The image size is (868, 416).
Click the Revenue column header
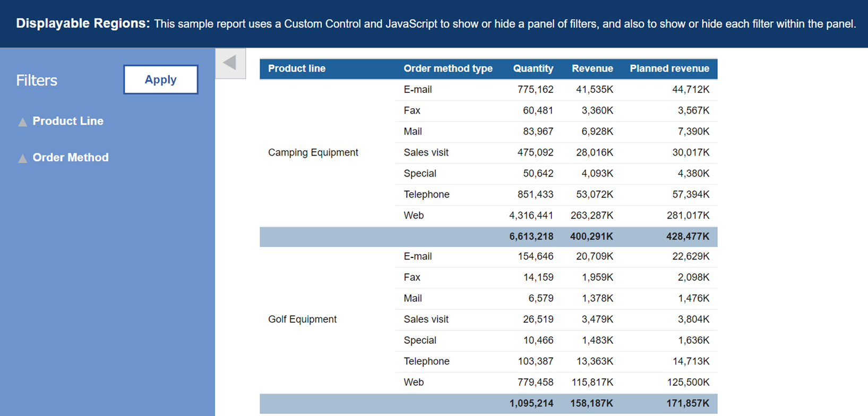[592, 68]
